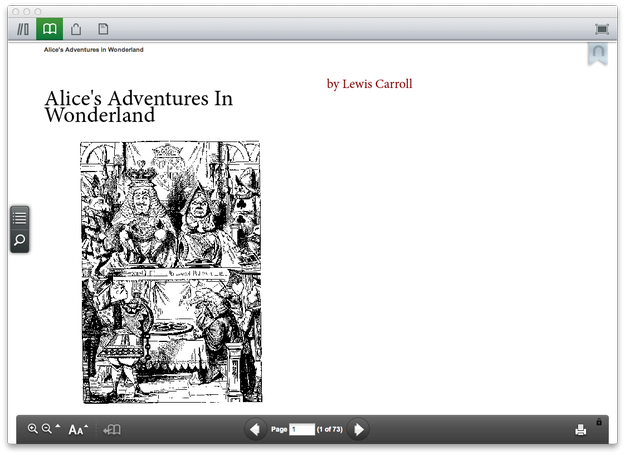The image size is (625, 455).
Task: Click the Page number input field
Action: tap(302, 429)
